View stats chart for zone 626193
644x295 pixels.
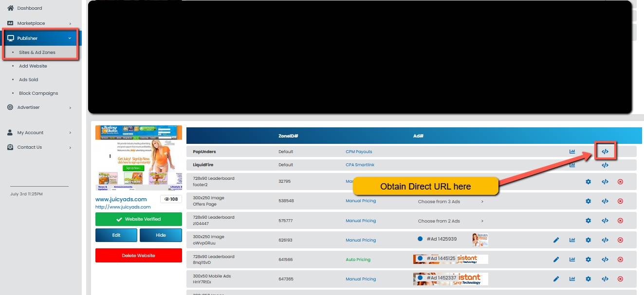coord(572,240)
